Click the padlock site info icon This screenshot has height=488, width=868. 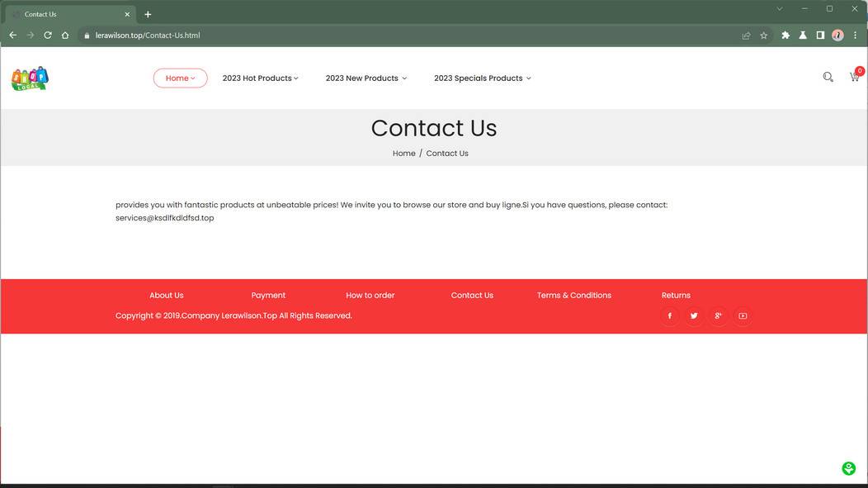coord(87,36)
